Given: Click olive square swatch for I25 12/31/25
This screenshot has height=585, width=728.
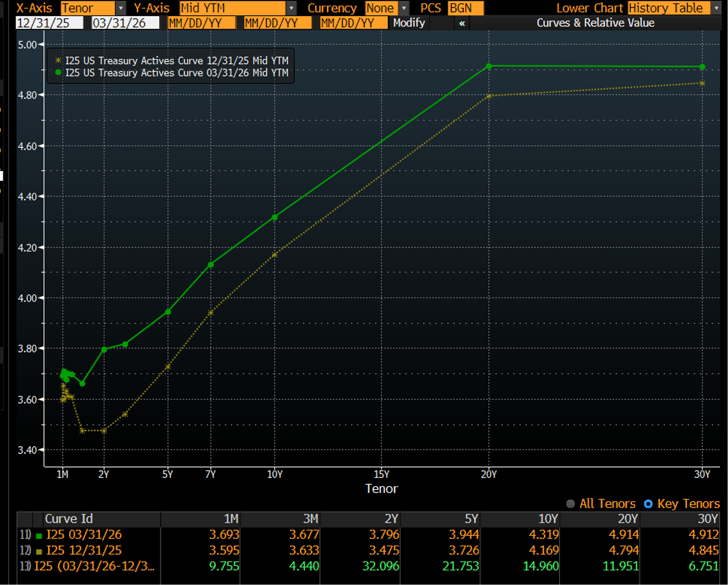Looking at the screenshot, I should [x=39, y=551].
